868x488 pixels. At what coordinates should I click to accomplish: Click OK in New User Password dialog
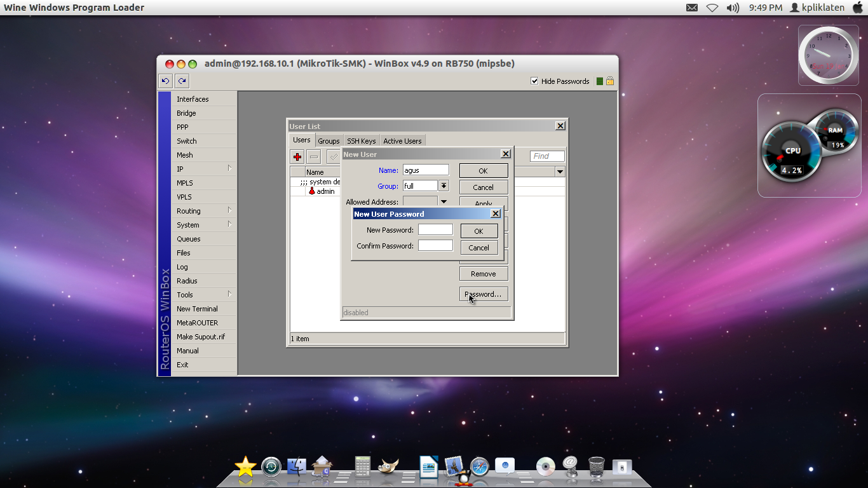click(x=478, y=231)
